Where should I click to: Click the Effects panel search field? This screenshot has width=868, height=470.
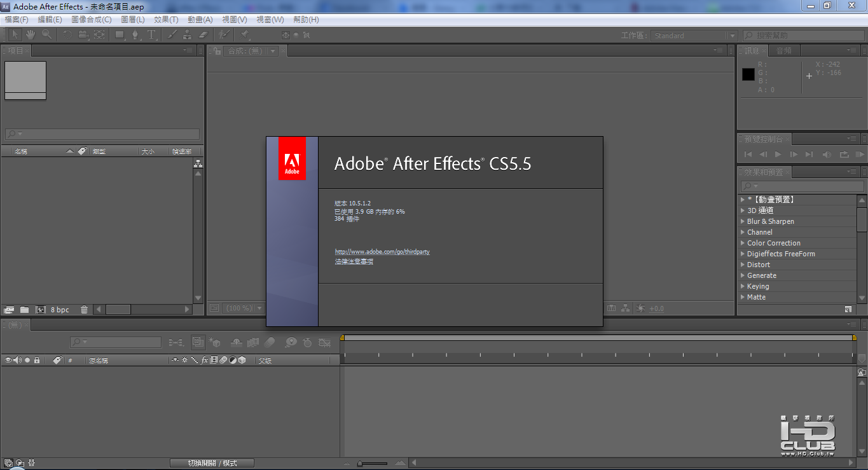point(801,186)
